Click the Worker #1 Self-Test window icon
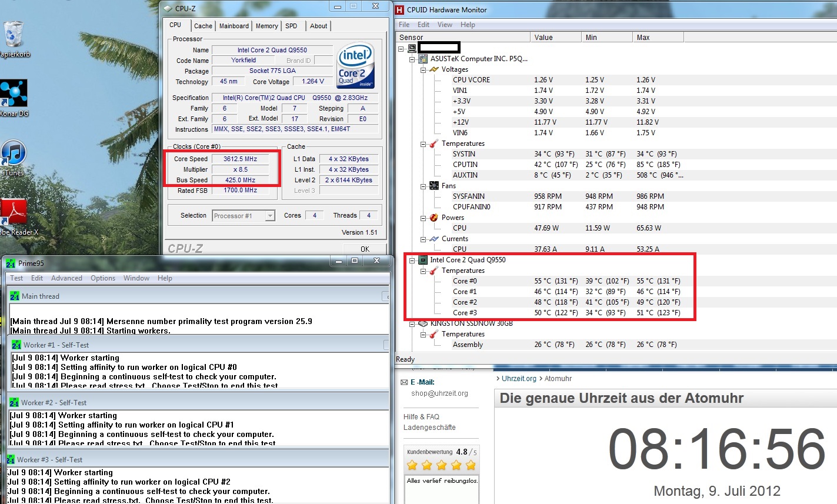Image resolution: width=837 pixels, height=504 pixels. [x=16, y=345]
